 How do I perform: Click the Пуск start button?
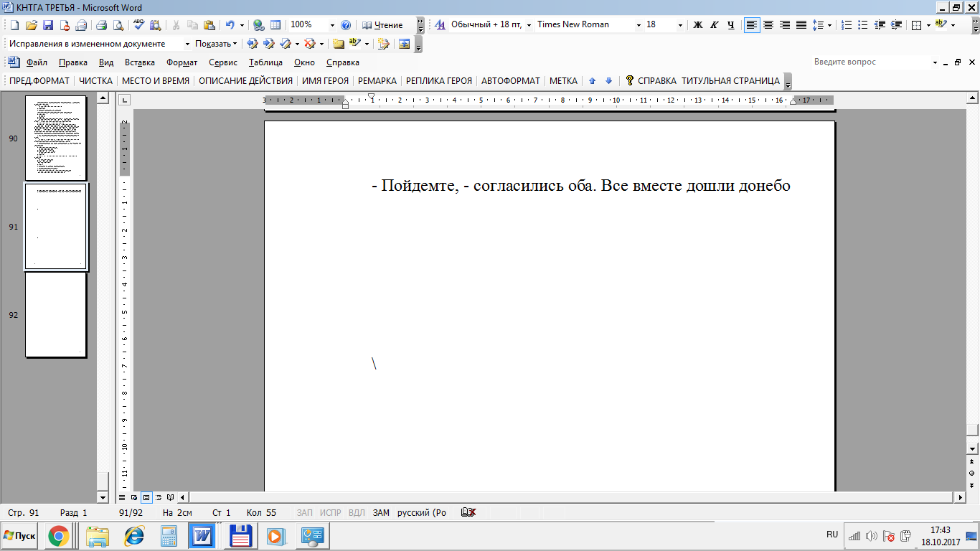[x=19, y=536]
